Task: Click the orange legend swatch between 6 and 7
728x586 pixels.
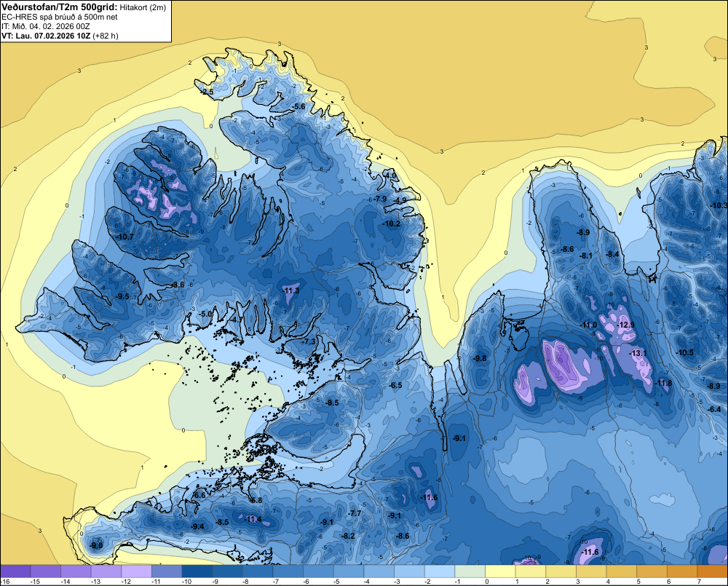Action: point(682,571)
